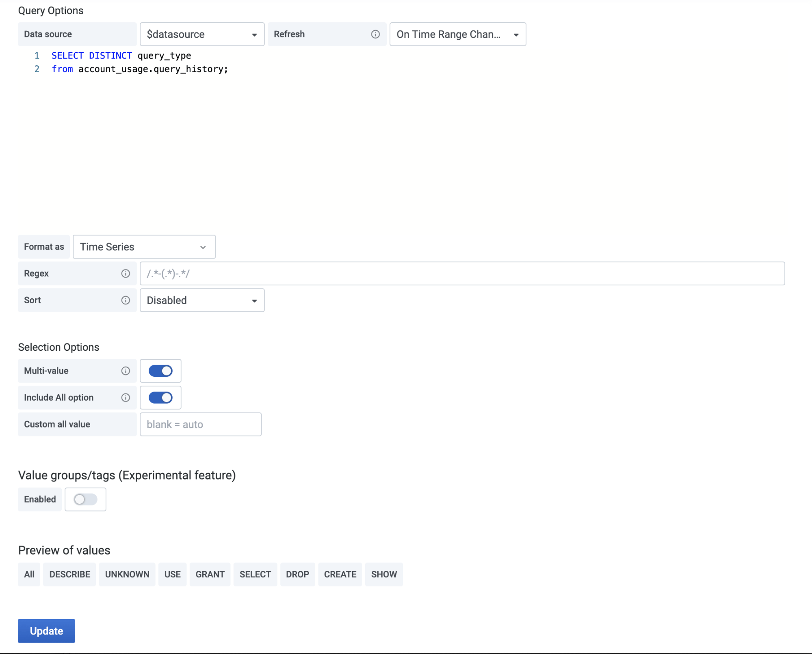The height and width of the screenshot is (654, 812).
Task: Select the DESCRIBE preview value
Action: [x=69, y=574]
